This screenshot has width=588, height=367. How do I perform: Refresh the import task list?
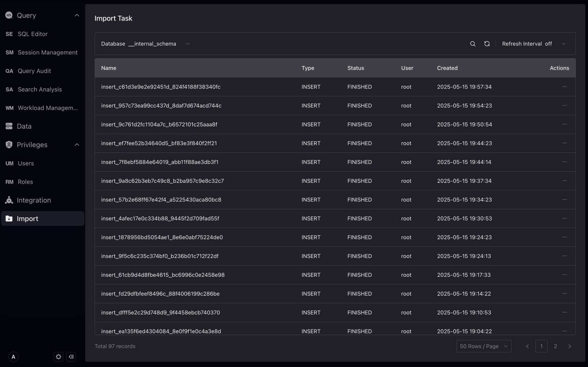487,44
